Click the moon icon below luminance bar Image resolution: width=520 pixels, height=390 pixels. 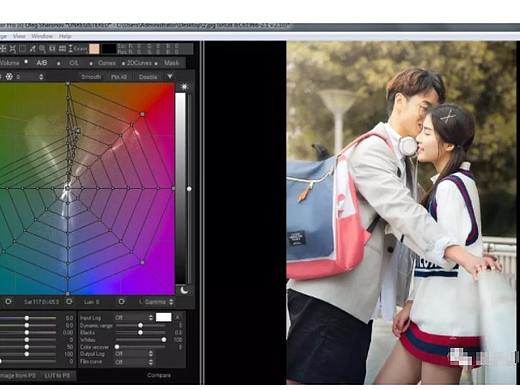coord(184,290)
